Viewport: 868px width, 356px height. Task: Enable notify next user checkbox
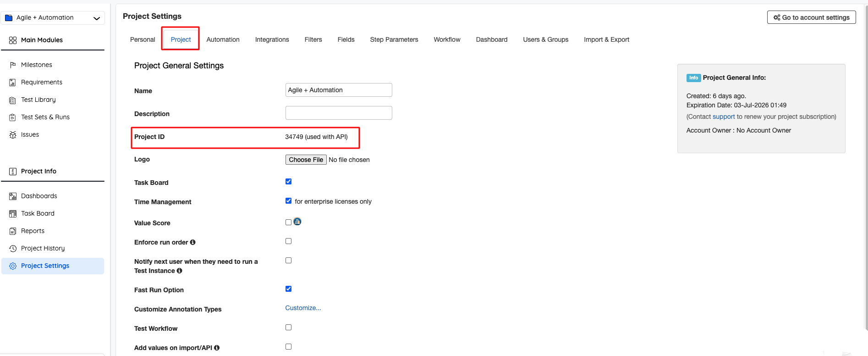click(x=288, y=261)
